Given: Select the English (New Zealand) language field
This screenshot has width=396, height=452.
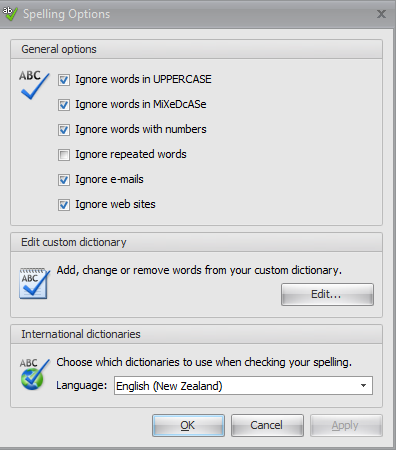Looking at the screenshot, I should pos(243,386).
